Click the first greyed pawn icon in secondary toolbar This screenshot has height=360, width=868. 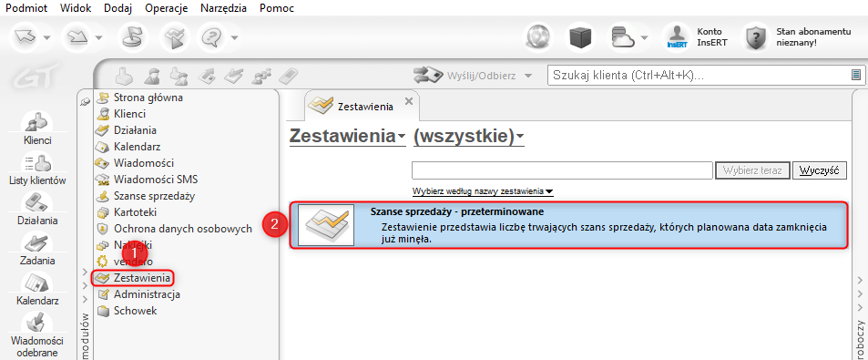[124, 76]
